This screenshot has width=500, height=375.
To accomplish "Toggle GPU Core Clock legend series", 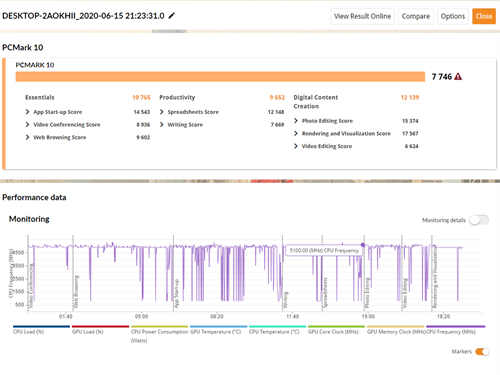I will (x=336, y=330).
